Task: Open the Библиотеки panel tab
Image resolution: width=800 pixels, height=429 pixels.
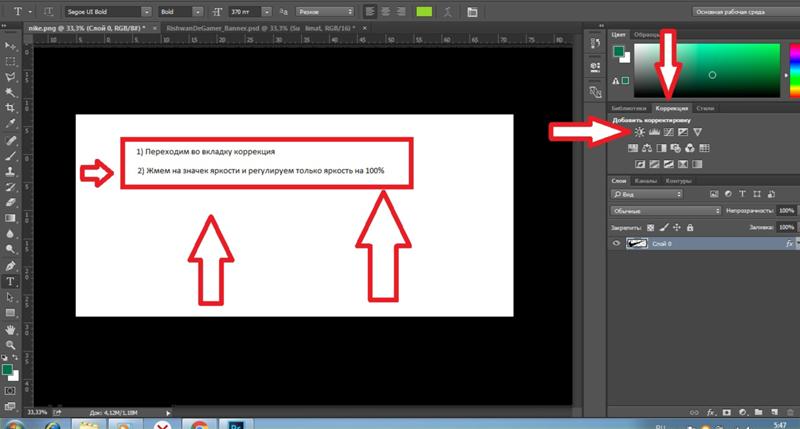Action: [630, 108]
